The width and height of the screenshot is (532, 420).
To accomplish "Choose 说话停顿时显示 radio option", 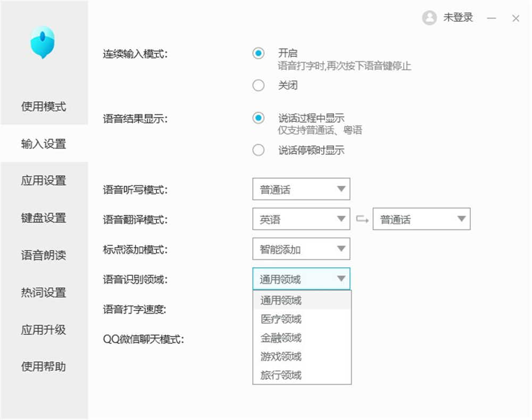I will coord(259,150).
